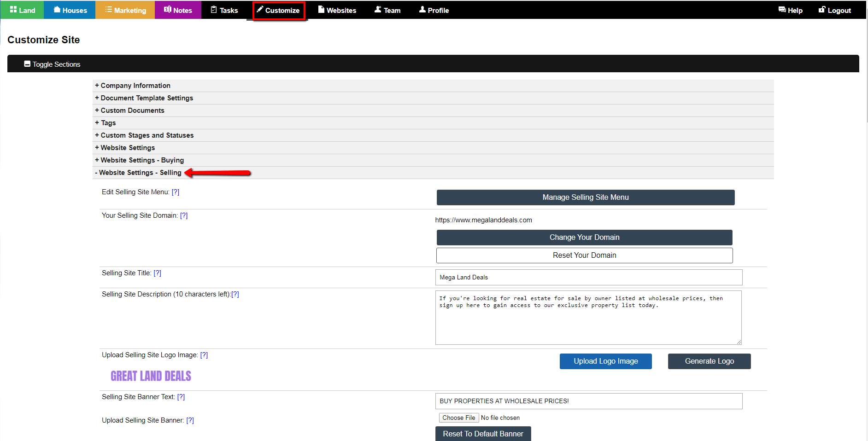Open the Websites menu item
This screenshot has height=441, width=868.
[x=337, y=10]
